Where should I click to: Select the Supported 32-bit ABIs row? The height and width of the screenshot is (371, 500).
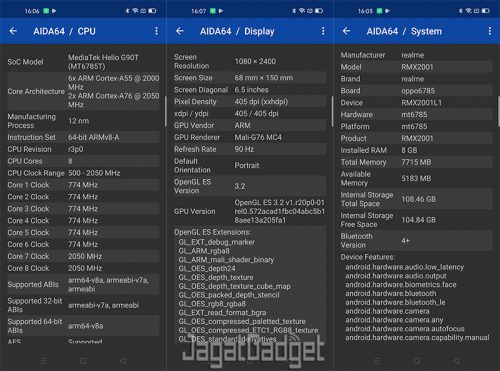[83, 305]
